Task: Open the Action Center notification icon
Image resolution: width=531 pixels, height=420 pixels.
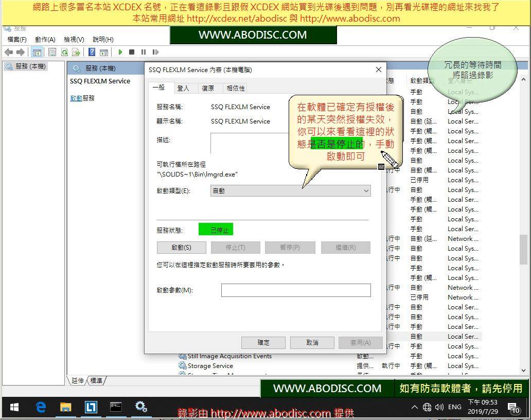Action: [514, 408]
